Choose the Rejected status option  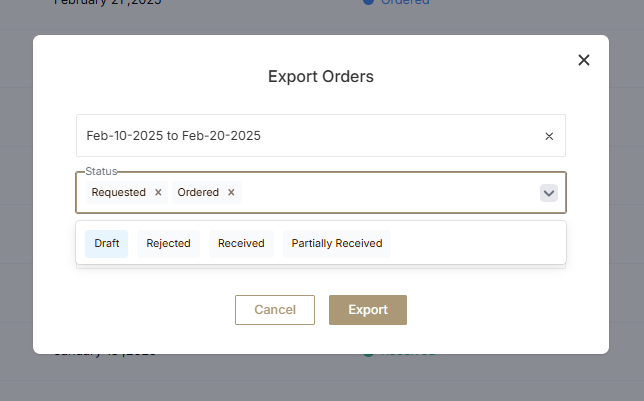point(169,243)
